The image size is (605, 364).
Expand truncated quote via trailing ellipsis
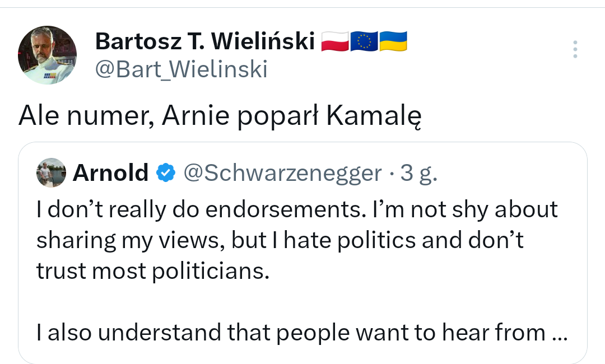coord(560,334)
